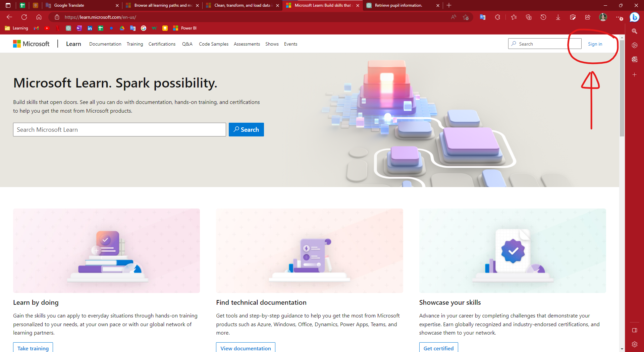Image resolution: width=644 pixels, height=352 pixels.
Task: Click inside the Search Microsoft Learn field
Action: (119, 129)
